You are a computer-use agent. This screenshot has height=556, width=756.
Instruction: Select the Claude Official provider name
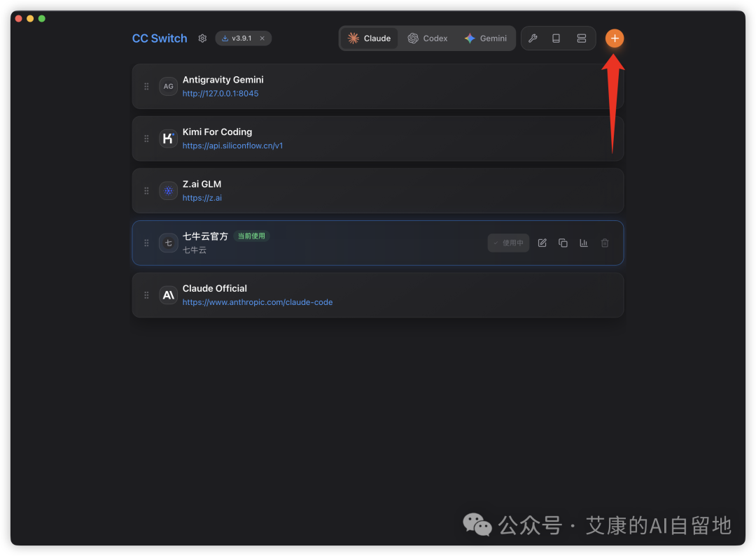pyautogui.click(x=215, y=289)
